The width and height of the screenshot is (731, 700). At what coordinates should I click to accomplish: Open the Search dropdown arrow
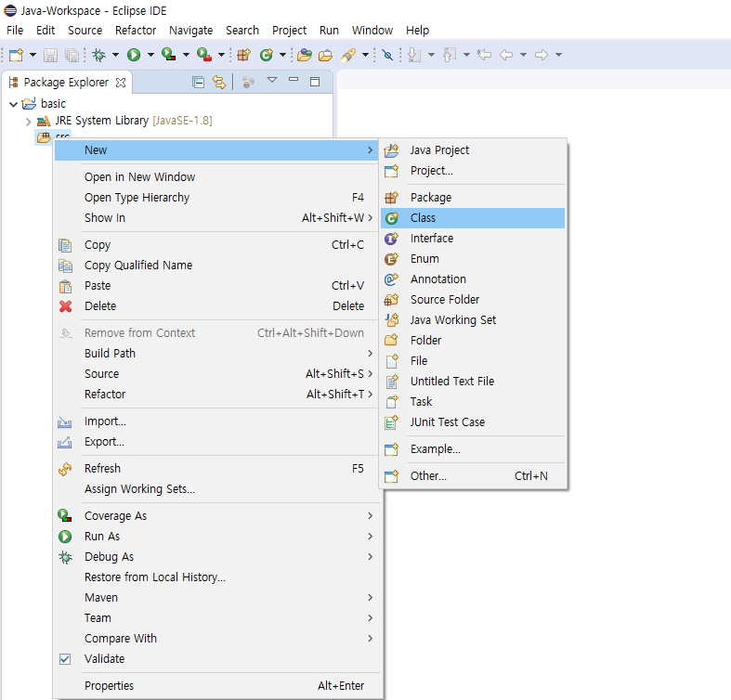(x=366, y=55)
